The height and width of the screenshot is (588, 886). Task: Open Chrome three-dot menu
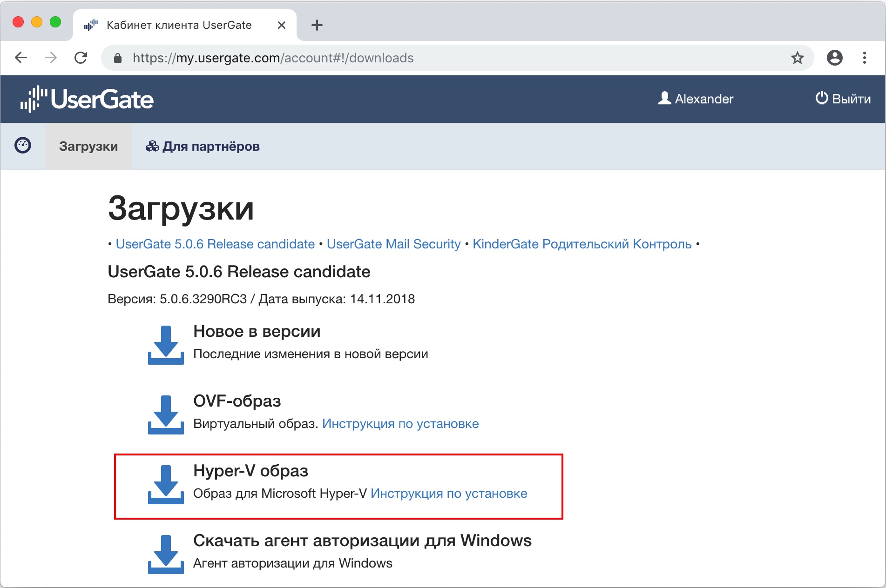[865, 58]
